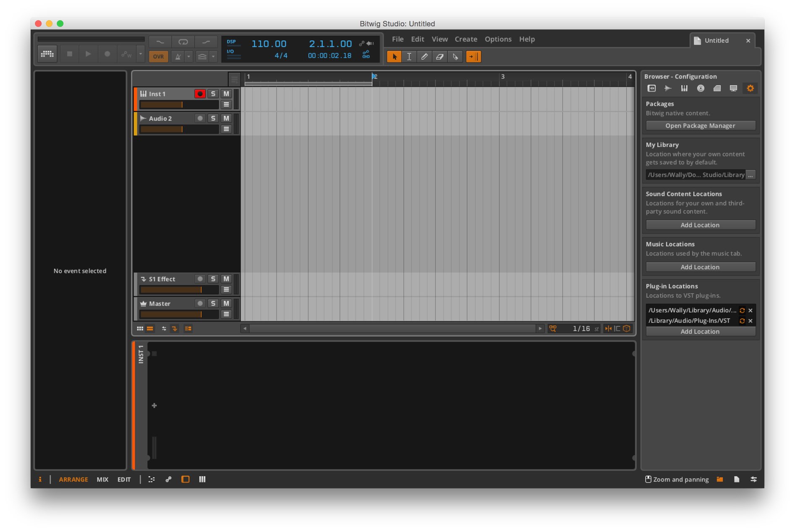The height and width of the screenshot is (532, 795).
Task: Open the View menu
Action: pyautogui.click(x=440, y=39)
